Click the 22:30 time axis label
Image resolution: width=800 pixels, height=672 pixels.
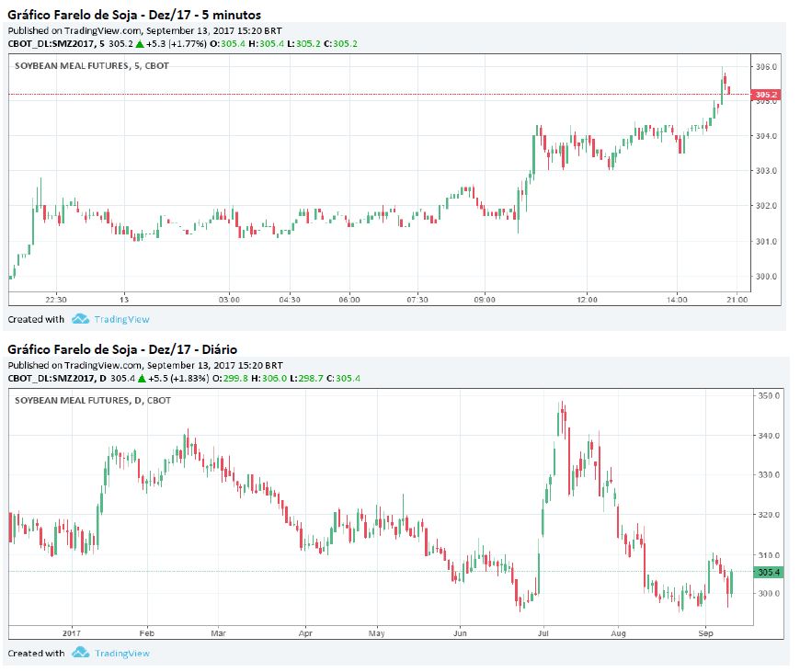pos(56,299)
